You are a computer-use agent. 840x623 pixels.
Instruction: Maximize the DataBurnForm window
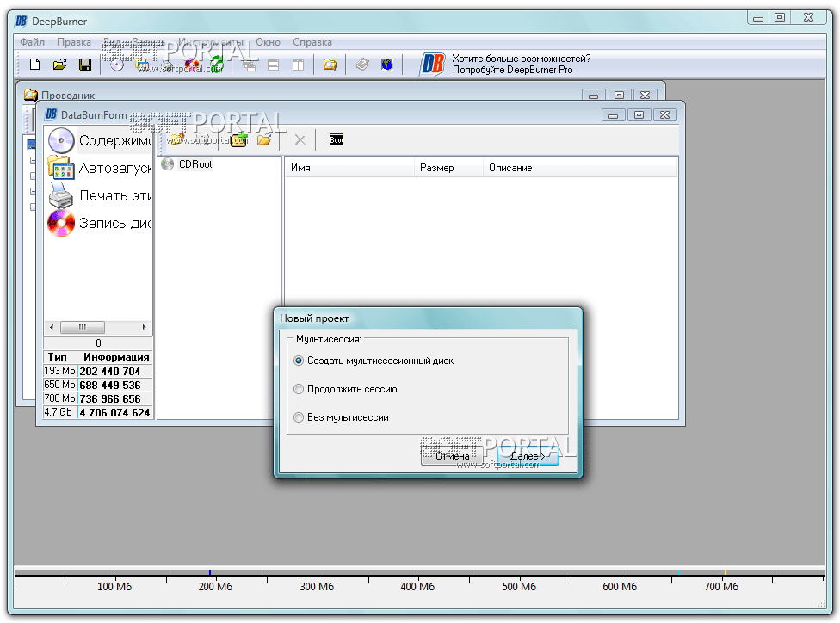(639, 114)
